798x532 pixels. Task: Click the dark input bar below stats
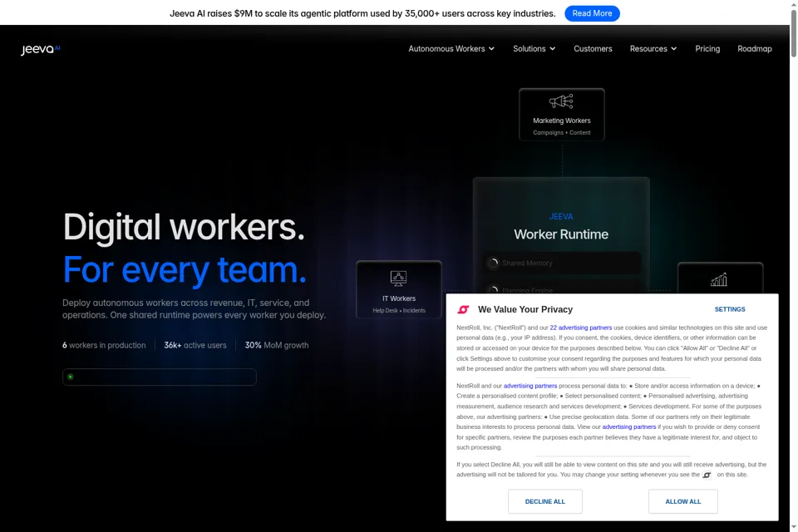160,377
